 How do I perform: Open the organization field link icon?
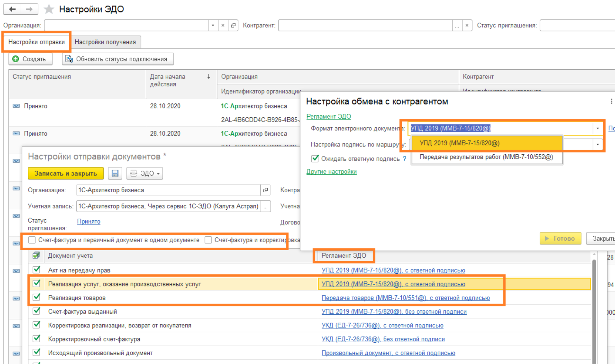coord(265,190)
